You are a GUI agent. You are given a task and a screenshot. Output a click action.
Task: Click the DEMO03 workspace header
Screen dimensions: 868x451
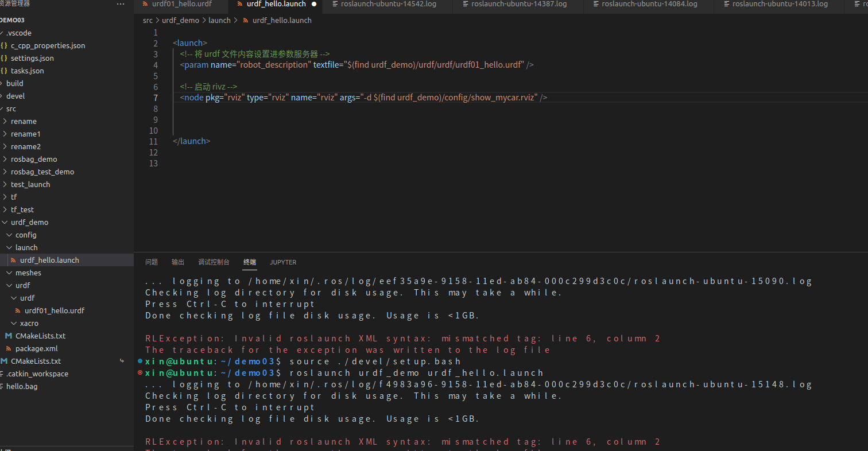click(x=67, y=20)
